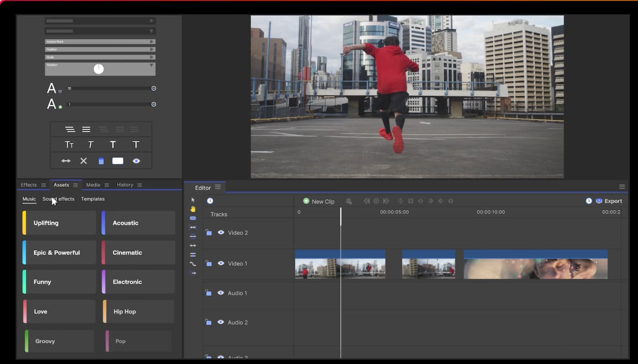The width and height of the screenshot is (638, 364).
Task: Click the italic T text style icon
Action: pos(91,144)
